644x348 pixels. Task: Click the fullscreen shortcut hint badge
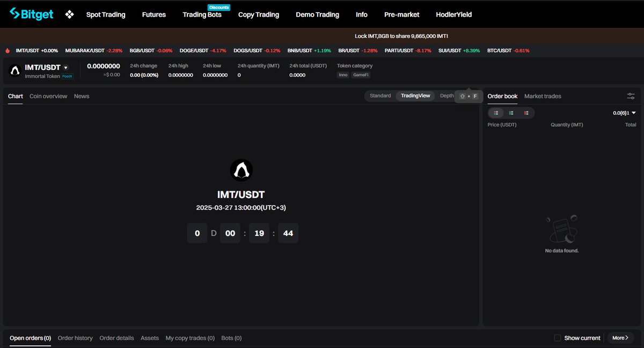click(x=469, y=96)
